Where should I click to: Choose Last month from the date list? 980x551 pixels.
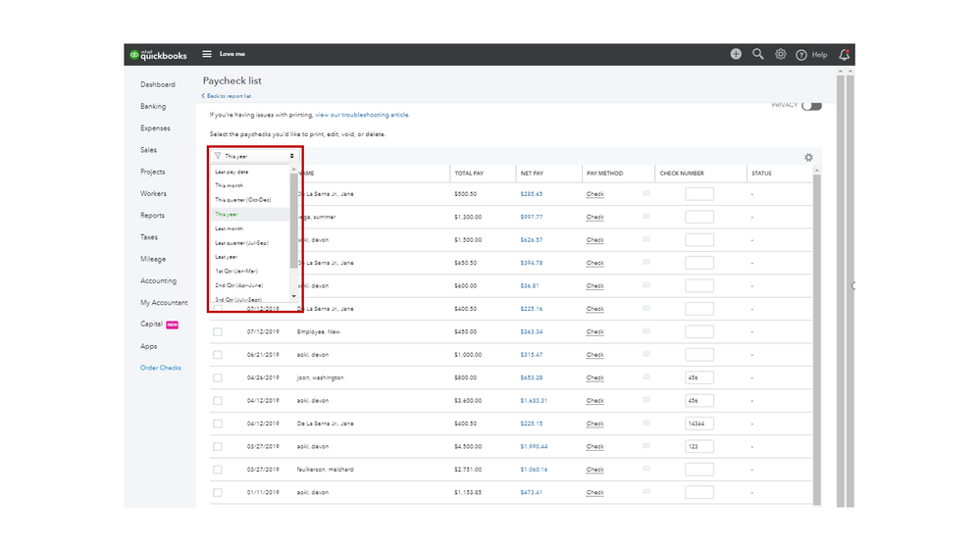[229, 228]
